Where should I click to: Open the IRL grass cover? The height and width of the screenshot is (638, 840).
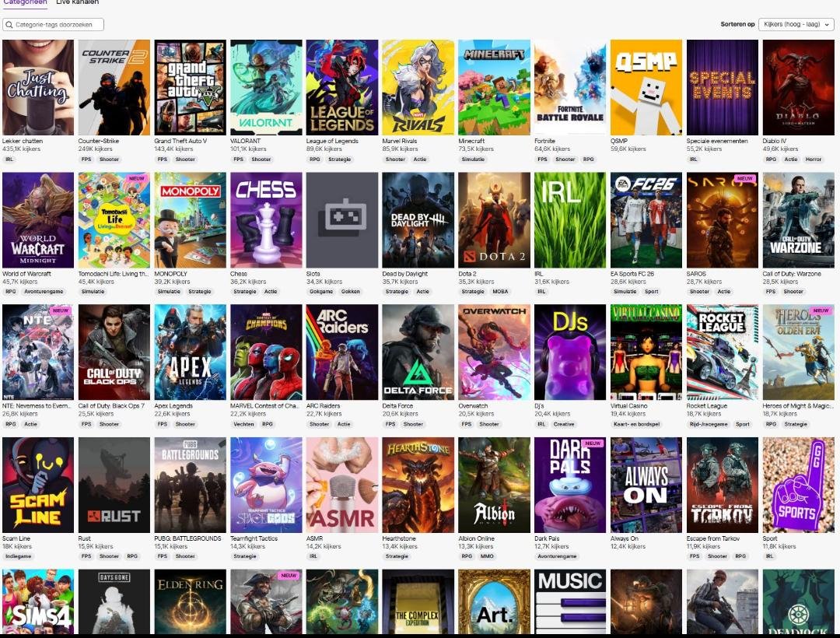click(571, 220)
